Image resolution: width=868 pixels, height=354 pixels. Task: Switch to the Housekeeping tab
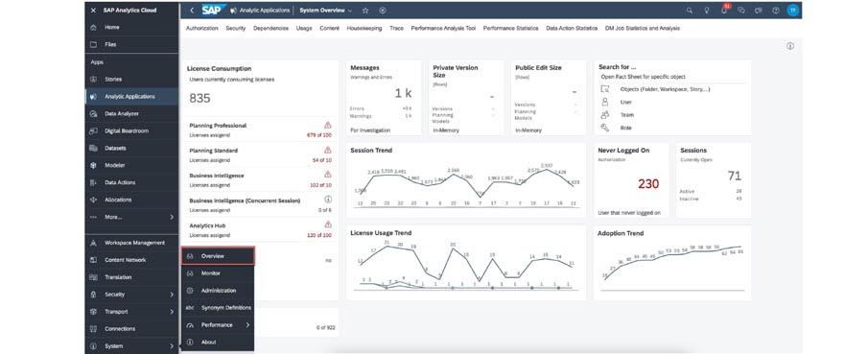[364, 28]
